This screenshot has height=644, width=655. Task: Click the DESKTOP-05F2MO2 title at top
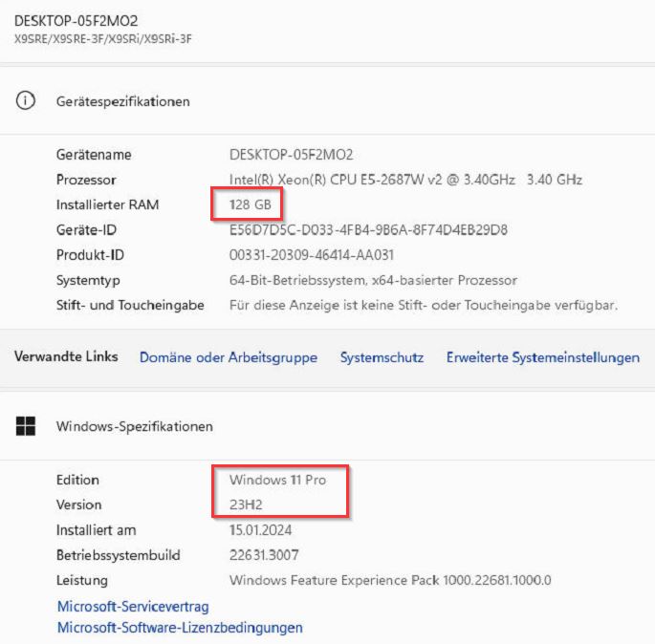coord(76,20)
